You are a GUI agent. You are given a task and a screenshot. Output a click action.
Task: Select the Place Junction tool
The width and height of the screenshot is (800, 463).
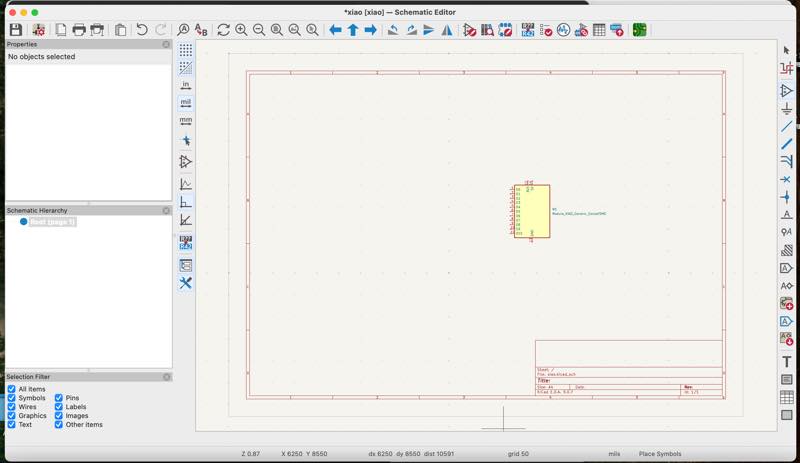787,197
